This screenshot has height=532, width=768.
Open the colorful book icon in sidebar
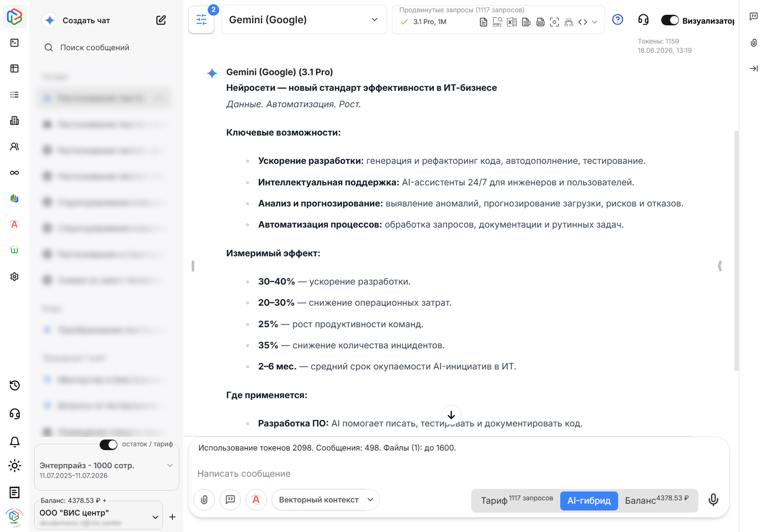[14, 198]
